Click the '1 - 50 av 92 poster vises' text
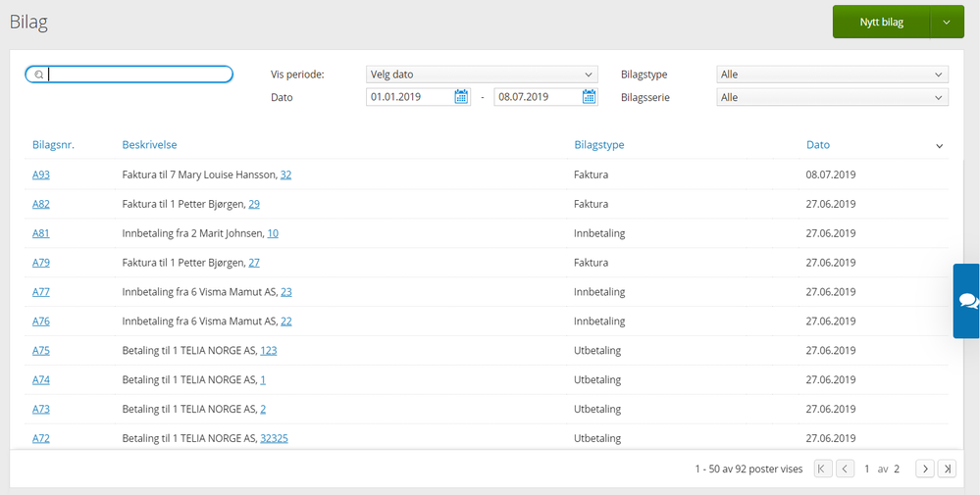Image resolution: width=980 pixels, height=495 pixels. (748, 469)
